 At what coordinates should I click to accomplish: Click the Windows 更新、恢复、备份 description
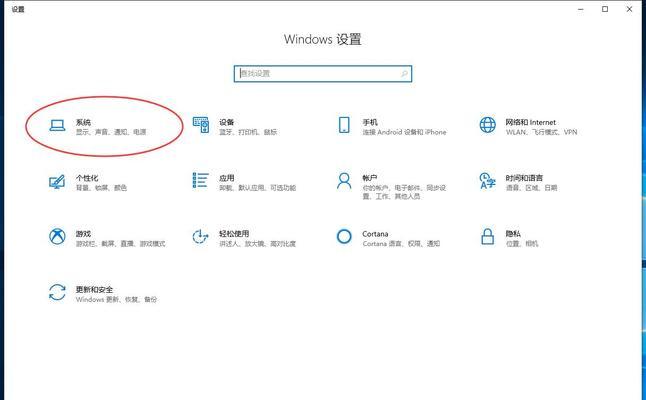116,299
